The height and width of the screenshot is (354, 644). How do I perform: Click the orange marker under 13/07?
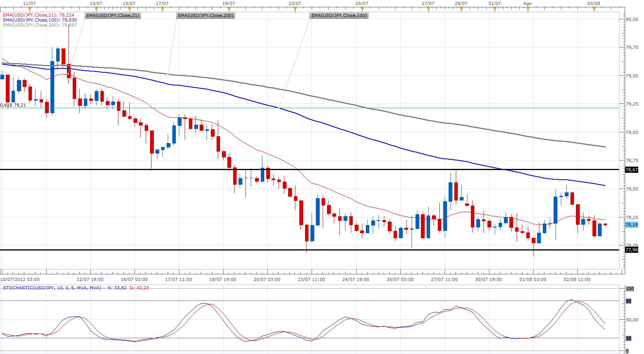pyautogui.click(x=96, y=9)
